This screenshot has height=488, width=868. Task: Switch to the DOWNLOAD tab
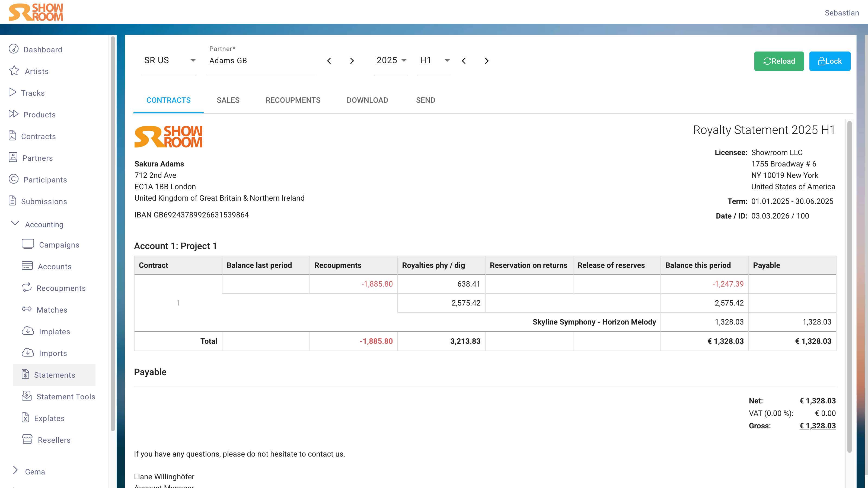[x=367, y=100]
